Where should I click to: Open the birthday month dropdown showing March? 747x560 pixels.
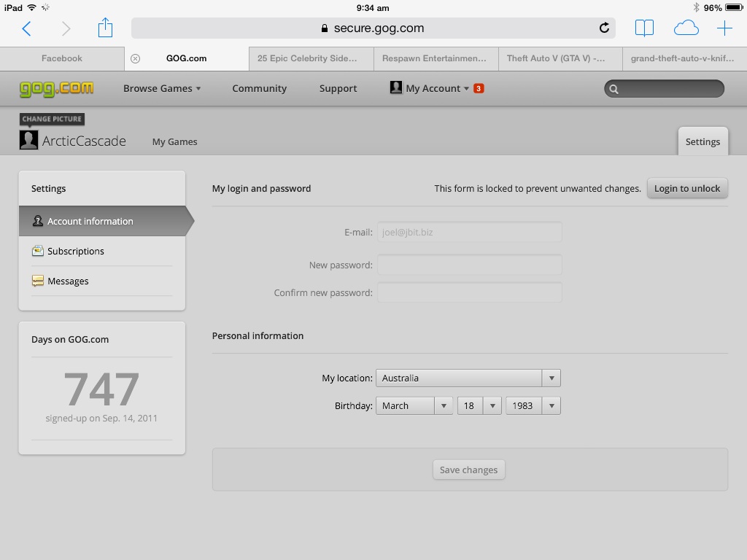pyautogui.click(x=414, y=405)
